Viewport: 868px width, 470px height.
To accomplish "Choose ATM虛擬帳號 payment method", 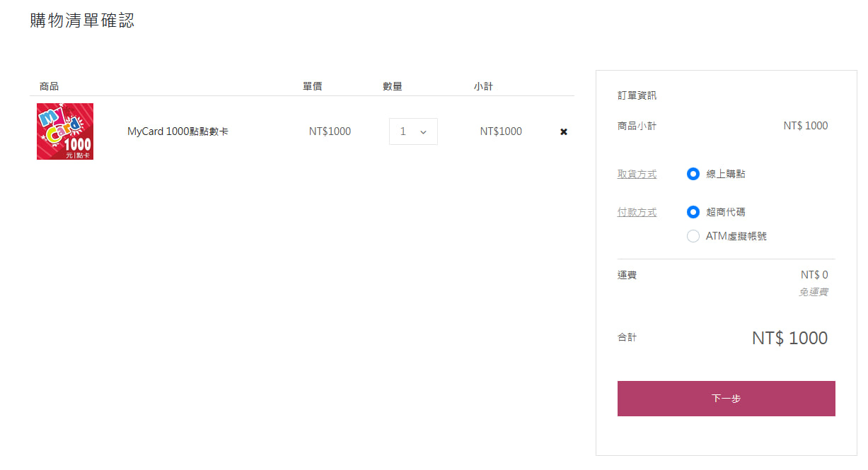I will tap(693, 236).
